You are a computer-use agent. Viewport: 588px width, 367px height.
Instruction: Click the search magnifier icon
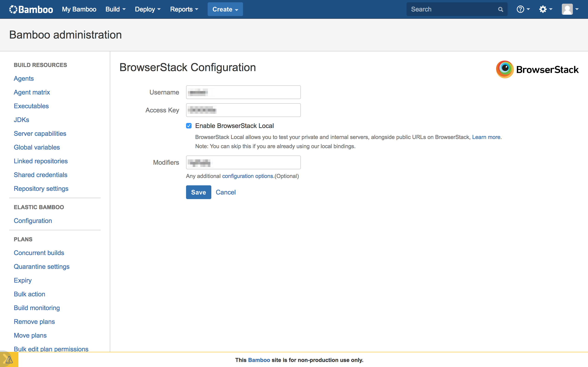(x=500, y=9)
